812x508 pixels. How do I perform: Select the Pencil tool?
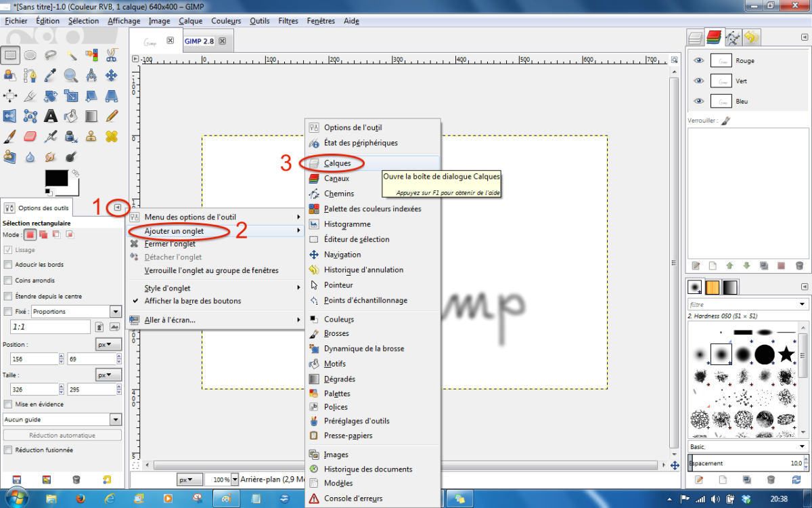click(x=112, y=117)
